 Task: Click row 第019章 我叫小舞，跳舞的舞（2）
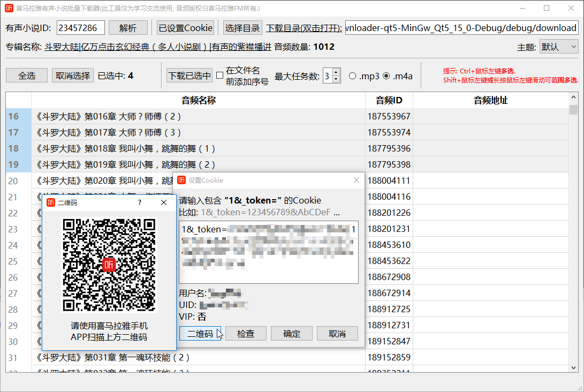click(198, 164)
